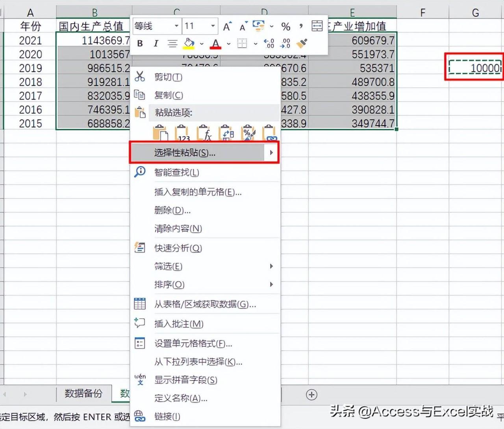
Task: Open 快速分析(Q)
Action: (x=205, y=248)
